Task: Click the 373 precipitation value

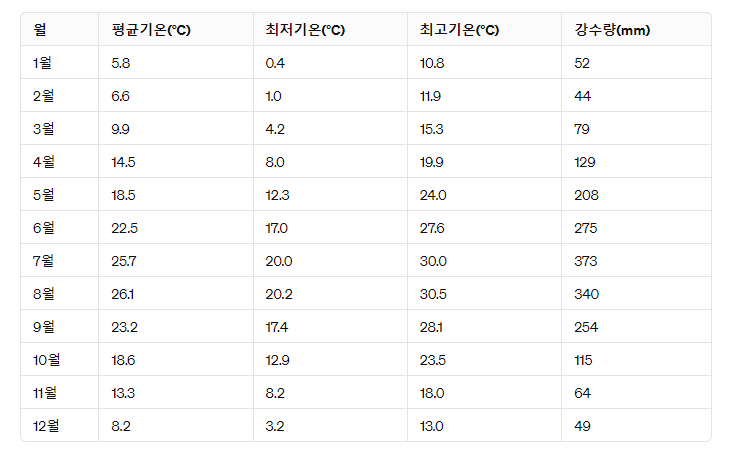Action: (x=585, y=261)
